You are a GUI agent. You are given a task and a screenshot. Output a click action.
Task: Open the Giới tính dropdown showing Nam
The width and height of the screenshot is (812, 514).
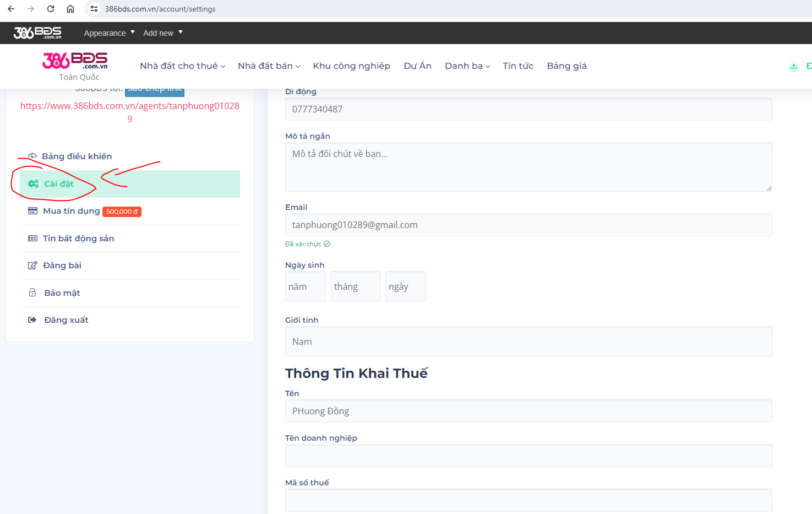click(528, 342)
